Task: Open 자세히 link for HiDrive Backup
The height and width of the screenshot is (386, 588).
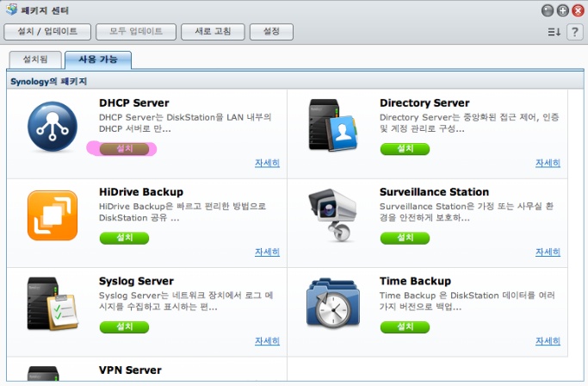Action: (267, 252)
